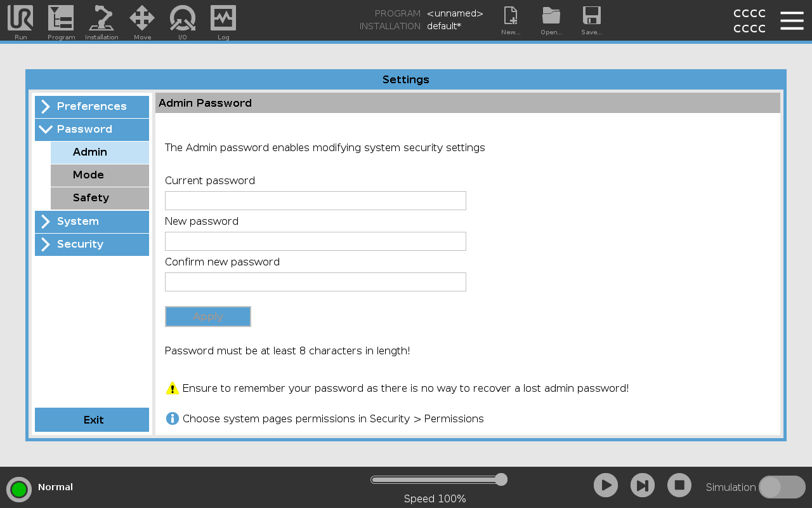812x508 pixels.
Task: Open the Safety password settings
Action: tap(100, 197)
